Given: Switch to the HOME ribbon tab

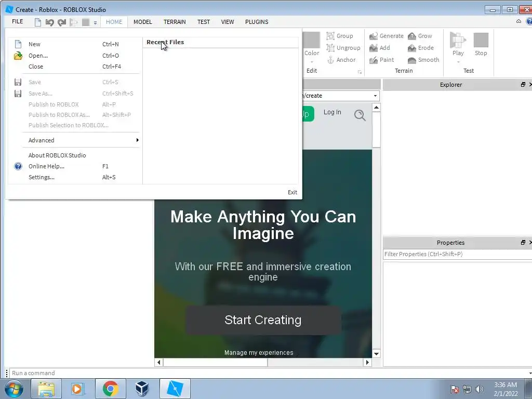Looking at the screenshot, I should (x=114, y=22).
